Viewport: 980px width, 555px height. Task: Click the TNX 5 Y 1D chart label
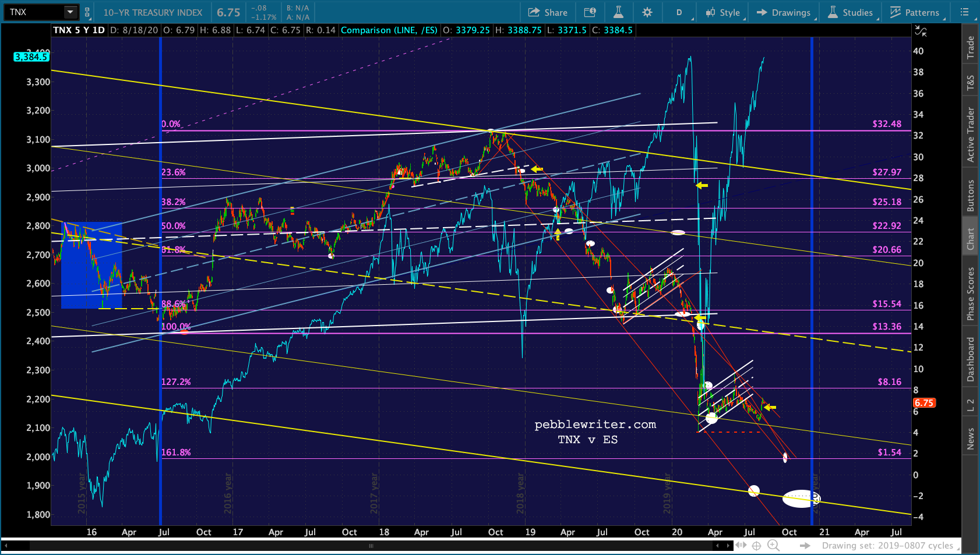[79, 30]
